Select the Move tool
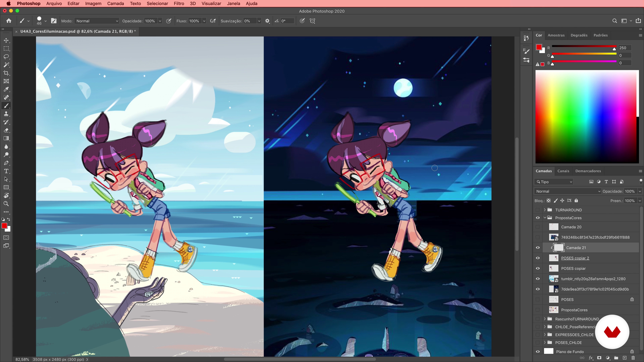The width and height of the screenshot is (644, 362). (6, 40)
